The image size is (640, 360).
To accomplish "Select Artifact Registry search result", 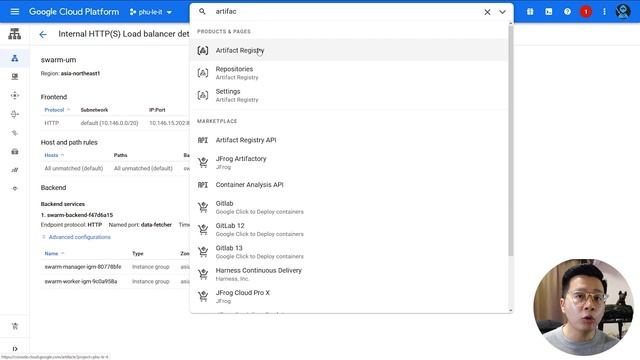I will click(349, 50).
